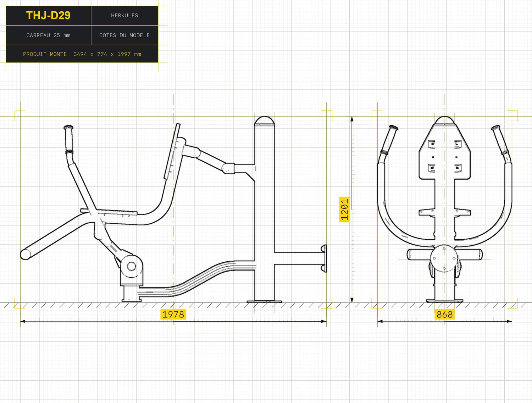Select the 1978 length dimension label
This screenshot has width=532, height=403.
coord(173,315)
